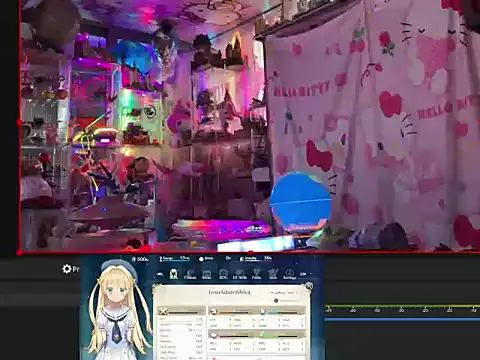Open source Properties via gear icon
Image resolution: width=480 pixels, height=360 pixels.
67,269
